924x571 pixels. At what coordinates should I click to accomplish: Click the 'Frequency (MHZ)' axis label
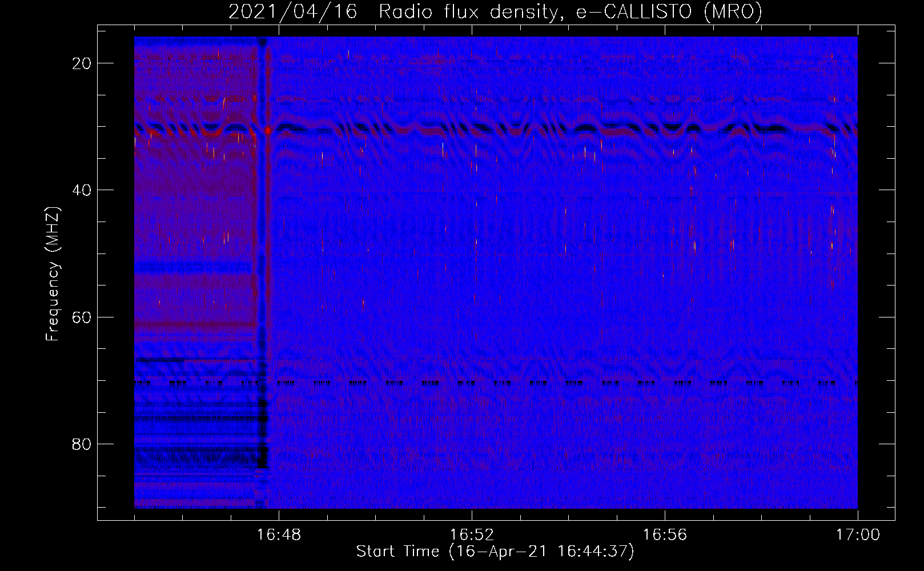tap(53, 274)
